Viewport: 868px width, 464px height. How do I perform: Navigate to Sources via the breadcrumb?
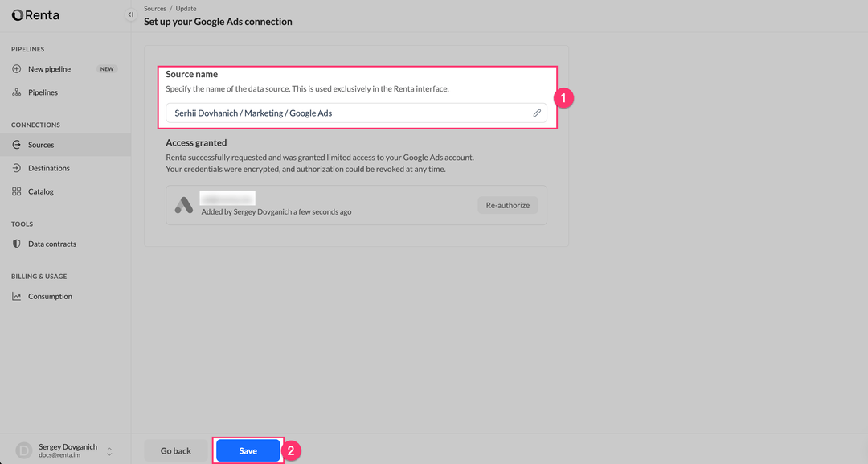pos(154,8)
